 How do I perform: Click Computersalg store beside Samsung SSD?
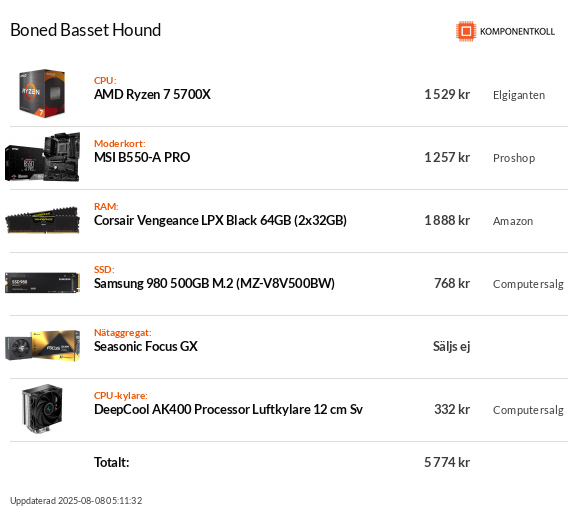click(528, 284)
